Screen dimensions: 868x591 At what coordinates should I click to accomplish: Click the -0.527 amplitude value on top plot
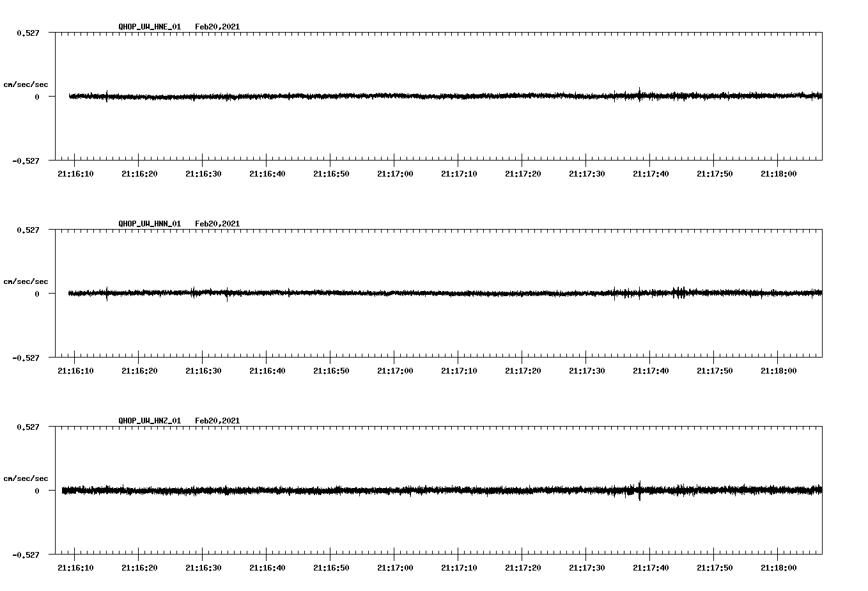coord(26,161)
